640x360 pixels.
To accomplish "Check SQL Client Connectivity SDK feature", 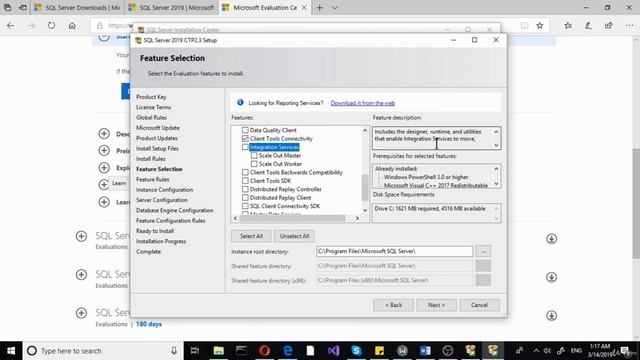I will [245, 206].
